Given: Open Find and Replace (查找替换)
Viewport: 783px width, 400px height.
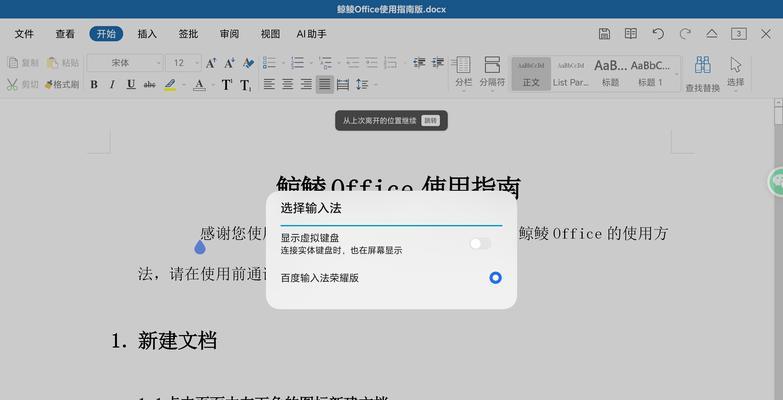Looking at the screenshot, I should point(703,74).
